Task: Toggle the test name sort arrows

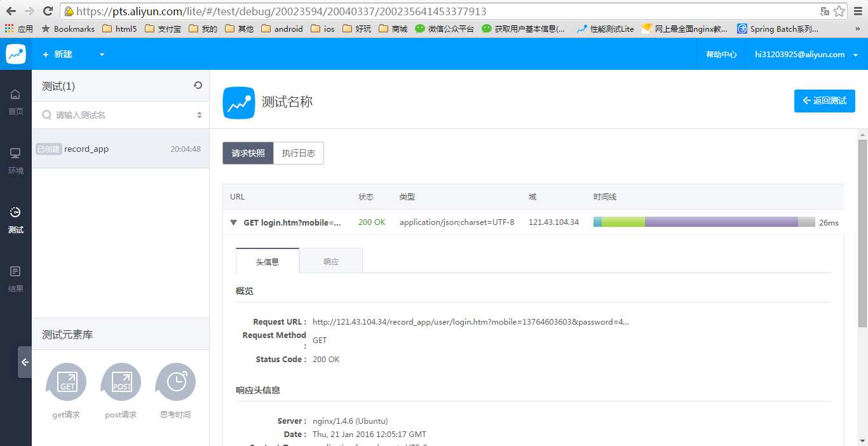Action: click(200, 115)
